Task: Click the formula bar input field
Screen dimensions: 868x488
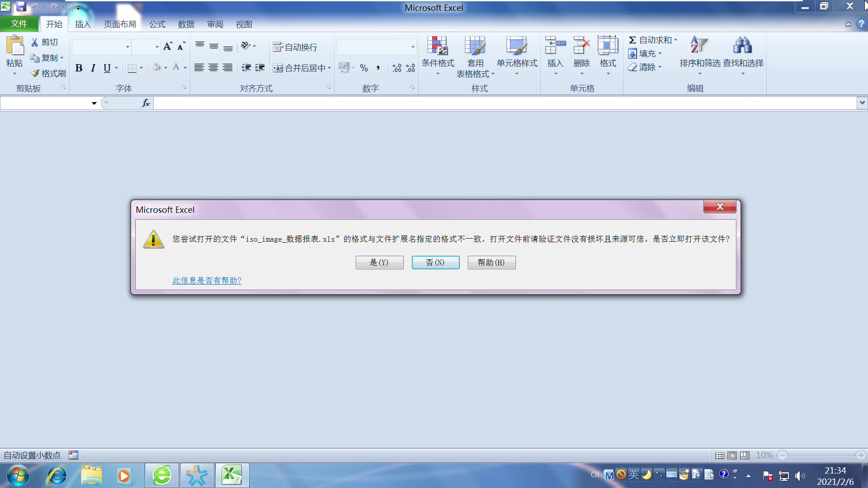Action: pos(505,103)
